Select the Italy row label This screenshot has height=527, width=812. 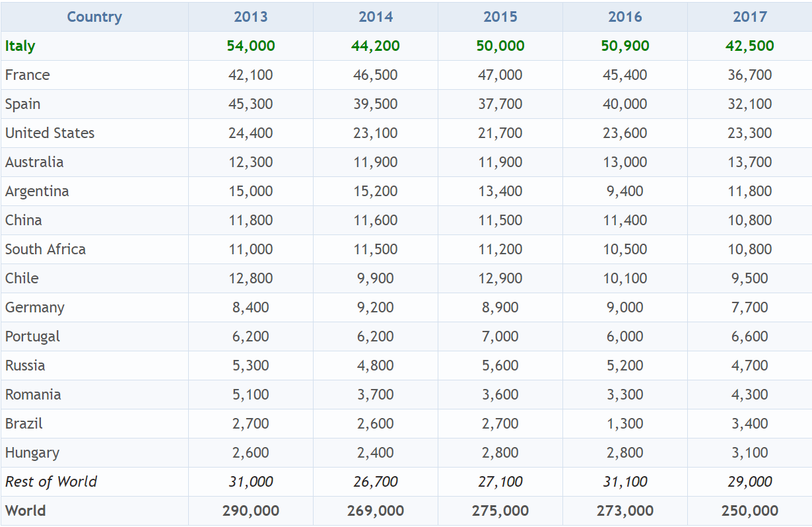click(20, 46)
